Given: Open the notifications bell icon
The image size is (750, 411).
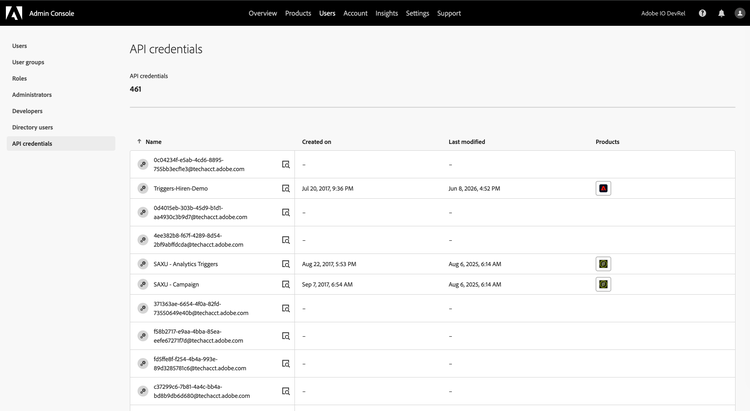Looking at the screenshot, I should 721,13.
